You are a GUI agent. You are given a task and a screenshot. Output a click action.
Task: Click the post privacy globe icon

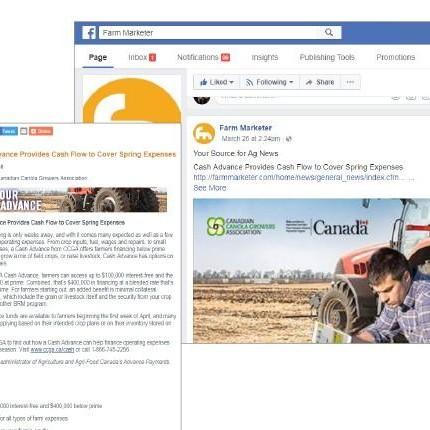[x=289, y=139]
